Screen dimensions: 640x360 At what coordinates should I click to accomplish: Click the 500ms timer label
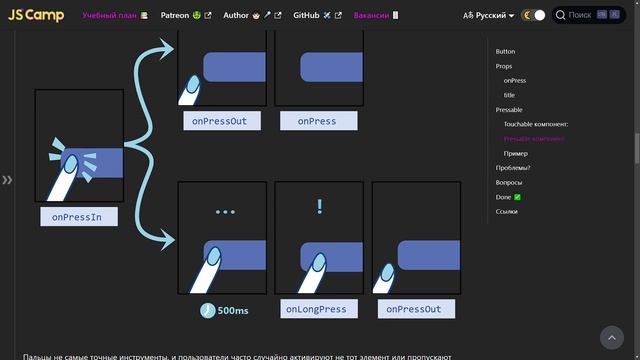(x=233, y=311)
